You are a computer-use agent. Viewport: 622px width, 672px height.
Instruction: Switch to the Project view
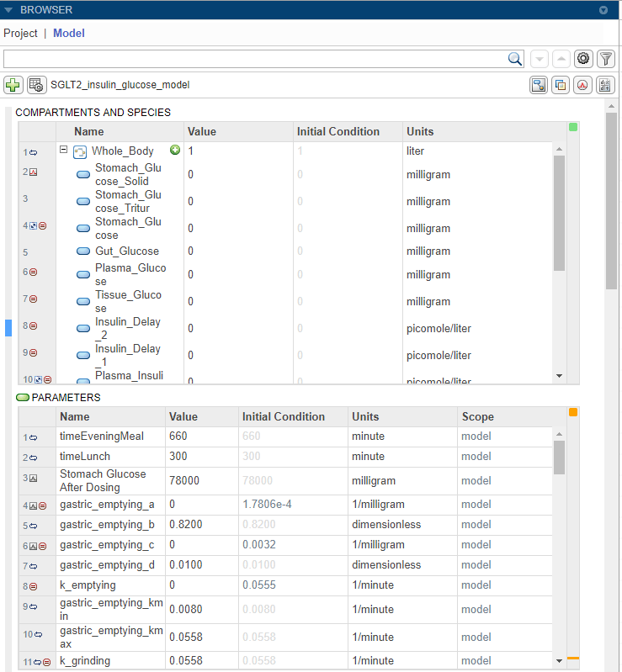coord(20,33)
